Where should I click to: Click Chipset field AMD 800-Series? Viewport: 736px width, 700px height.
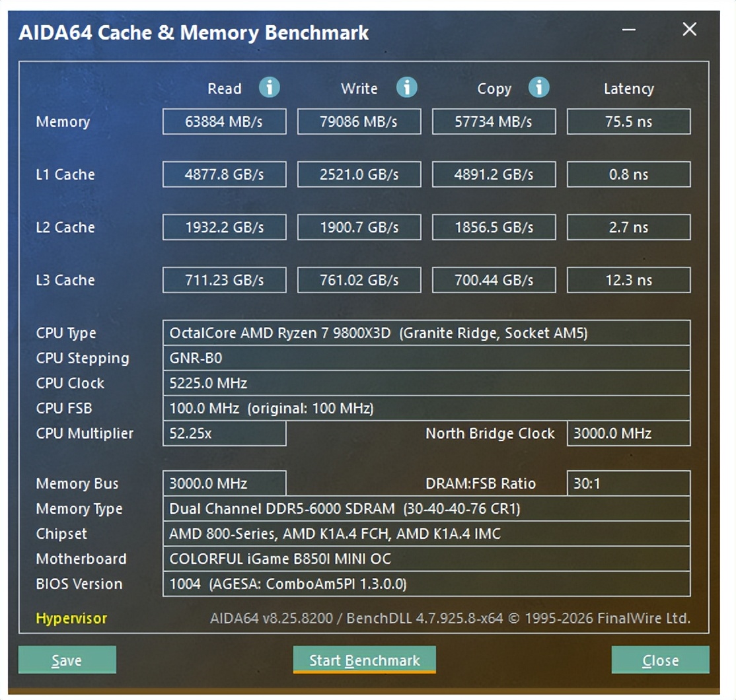(427, 534)
